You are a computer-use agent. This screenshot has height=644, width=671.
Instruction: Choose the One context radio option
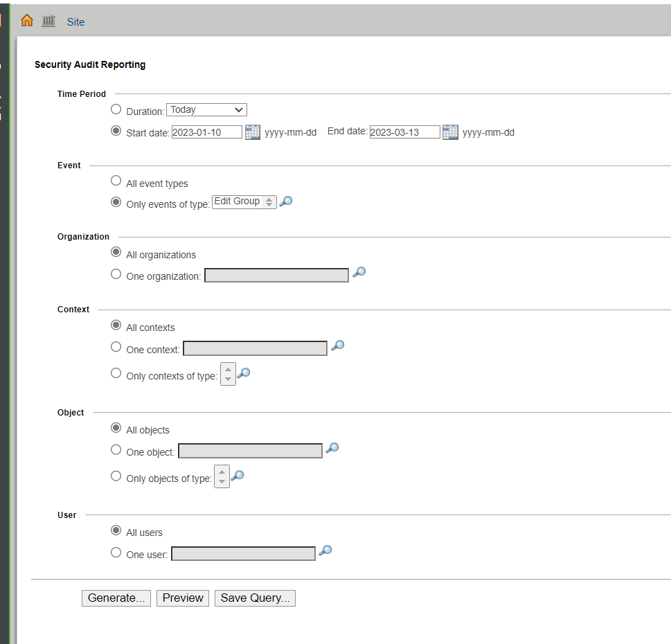[x=116, y=346]
